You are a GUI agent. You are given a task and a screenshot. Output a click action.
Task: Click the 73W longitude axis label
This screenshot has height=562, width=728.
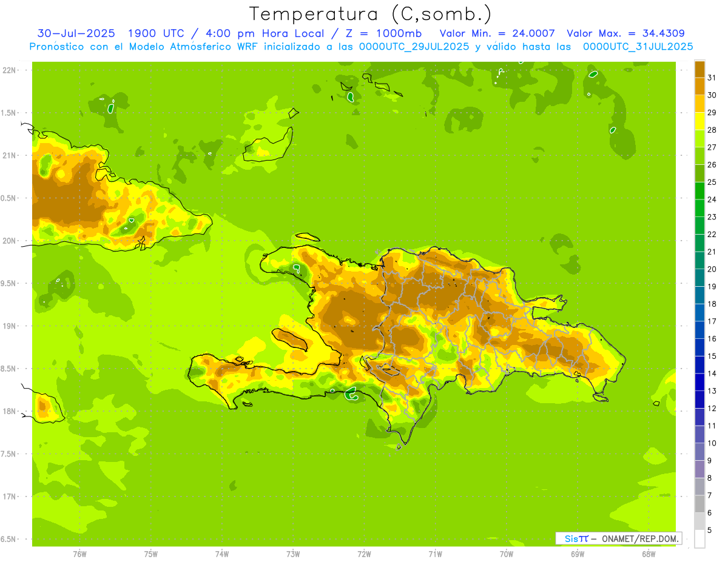point(293,555)
